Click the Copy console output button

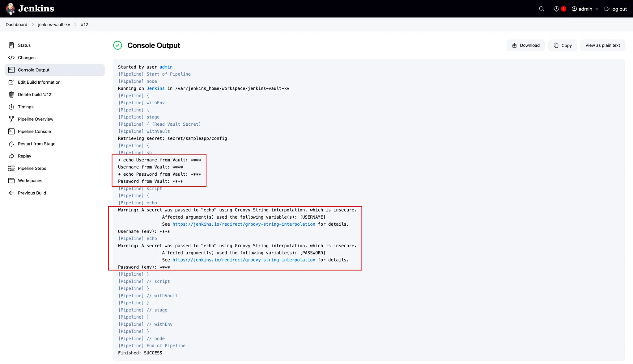(563, 45)
